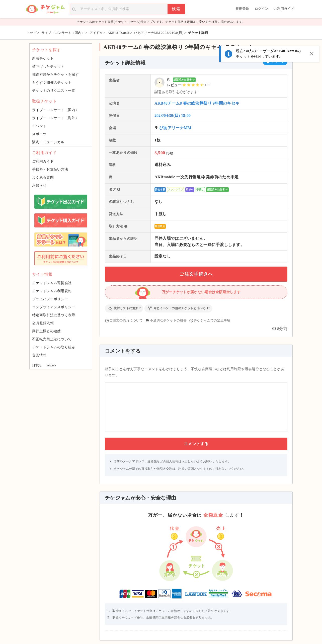
Task: Open チケットジャム運営会社
Action: (x=52, y=283)
